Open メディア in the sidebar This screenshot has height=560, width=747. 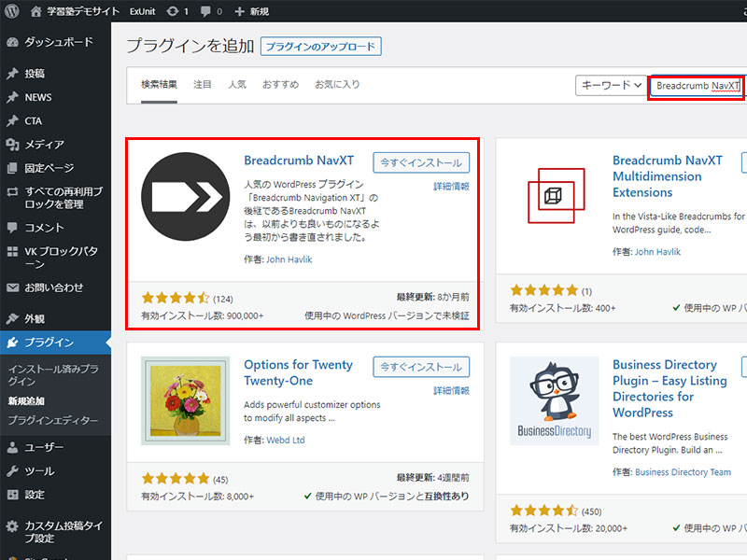44,144
